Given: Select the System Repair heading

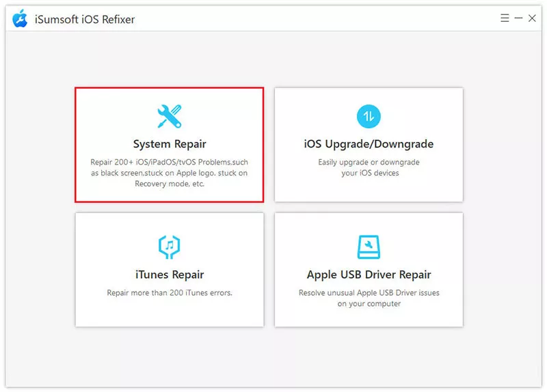Looking at the screenshot, I should click(x=170, y=144).
